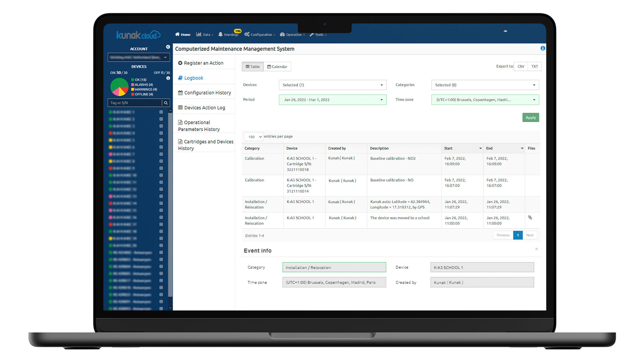Change the entries per page dropdown

click(253, 137)
